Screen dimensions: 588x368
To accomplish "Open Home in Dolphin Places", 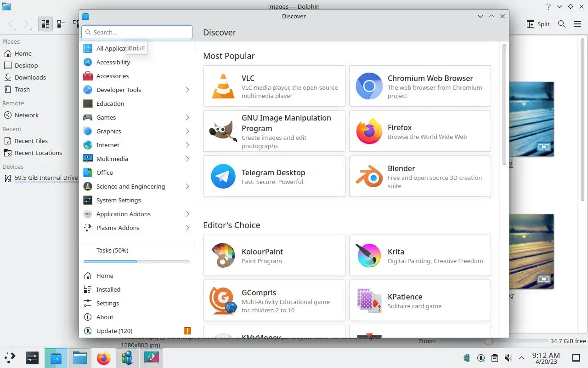I will [x=39, y=53].
